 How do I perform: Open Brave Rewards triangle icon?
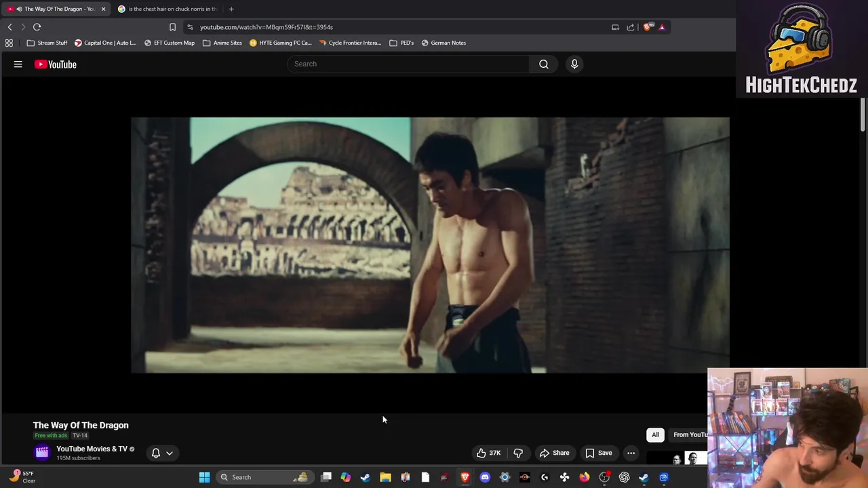[x=662, y=27]
